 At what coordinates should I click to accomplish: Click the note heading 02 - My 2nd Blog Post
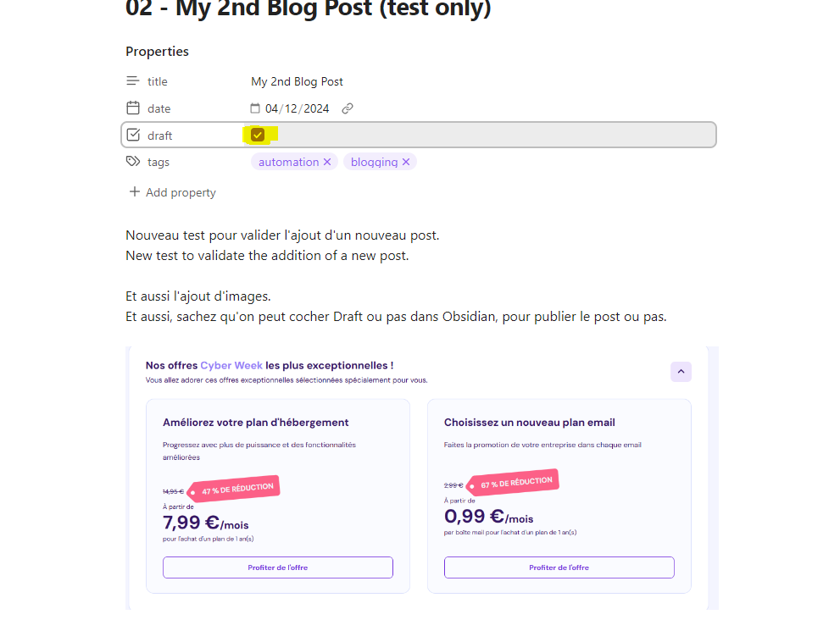click(x=308, y=10)
